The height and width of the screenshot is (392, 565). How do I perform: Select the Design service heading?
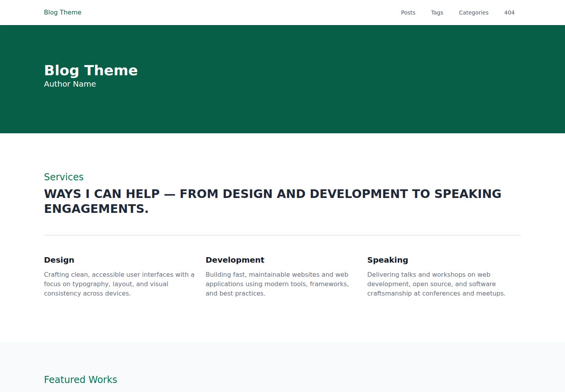coord(59,260)
